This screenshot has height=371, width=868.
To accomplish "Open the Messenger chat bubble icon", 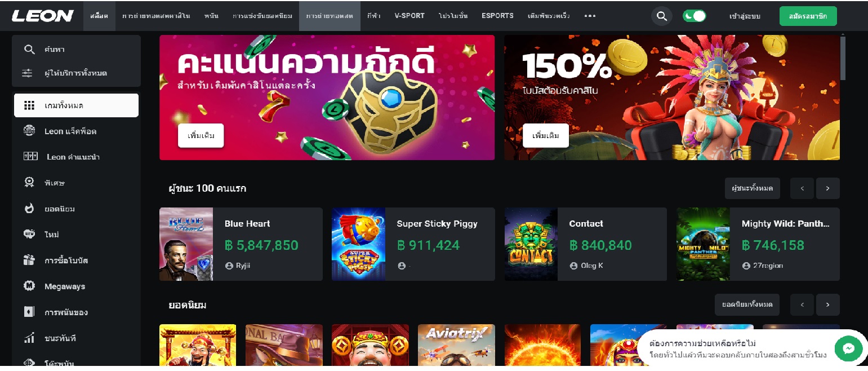I will click(x=849, y=349).
